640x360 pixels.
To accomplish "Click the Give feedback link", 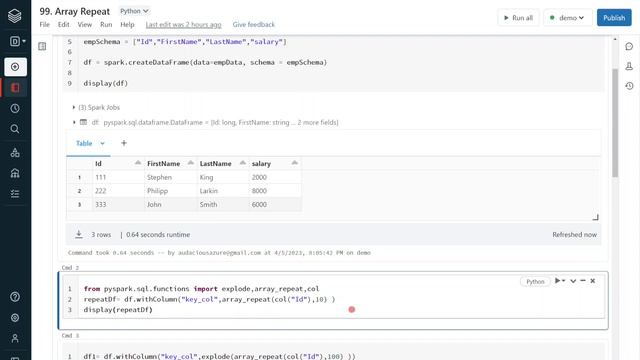I will [x=253, y=24].
